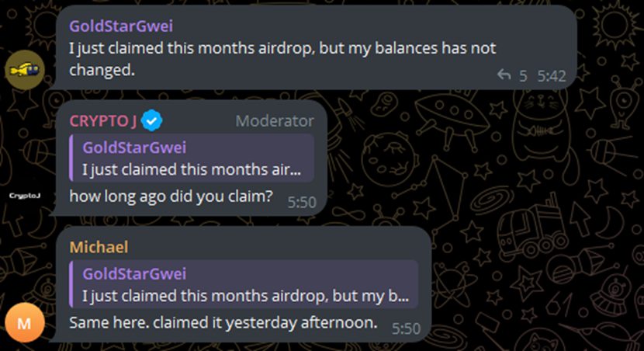Jump to the quoted message in CRYPTO J's reply
Viewport: 644px width, 351px height.
pos(192,158)
